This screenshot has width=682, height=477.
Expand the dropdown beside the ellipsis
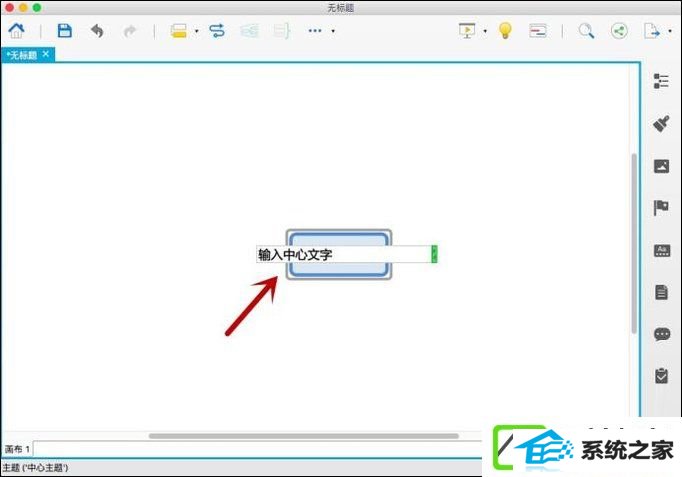click(x=333, y=31)
